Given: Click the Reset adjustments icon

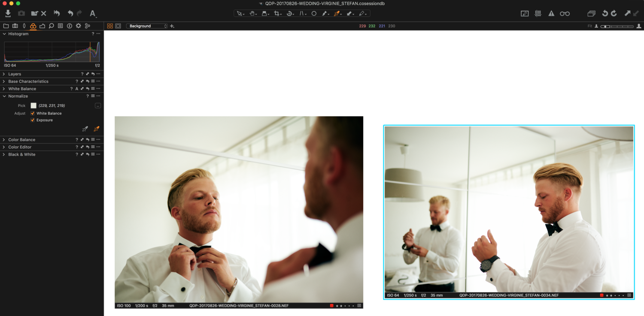Looking at the screenshot, I should click(x=57, y=13).
